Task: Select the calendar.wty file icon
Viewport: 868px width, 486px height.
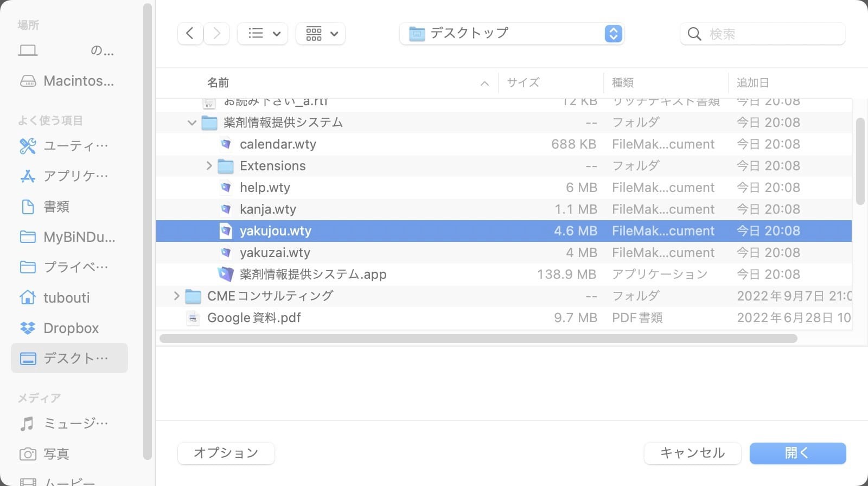Action: click(226, 144)
